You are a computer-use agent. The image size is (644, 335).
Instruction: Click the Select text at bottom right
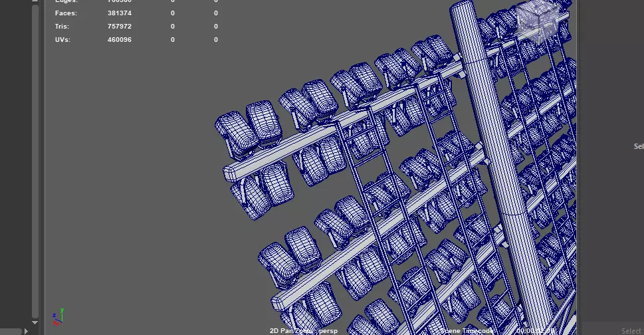(x=631, y=331)
